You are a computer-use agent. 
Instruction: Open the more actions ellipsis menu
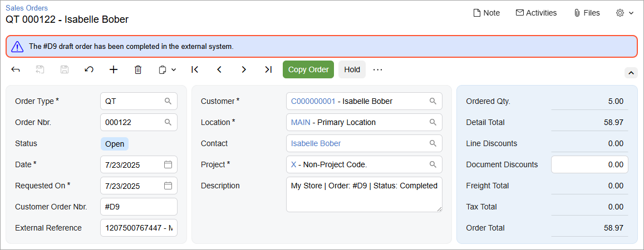(x=378, y=69)
